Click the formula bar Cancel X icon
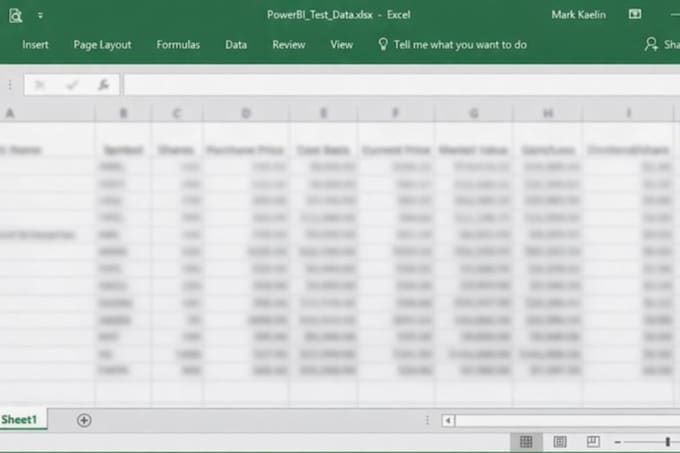This screenshot has width=680, height=453. point(39,85)
